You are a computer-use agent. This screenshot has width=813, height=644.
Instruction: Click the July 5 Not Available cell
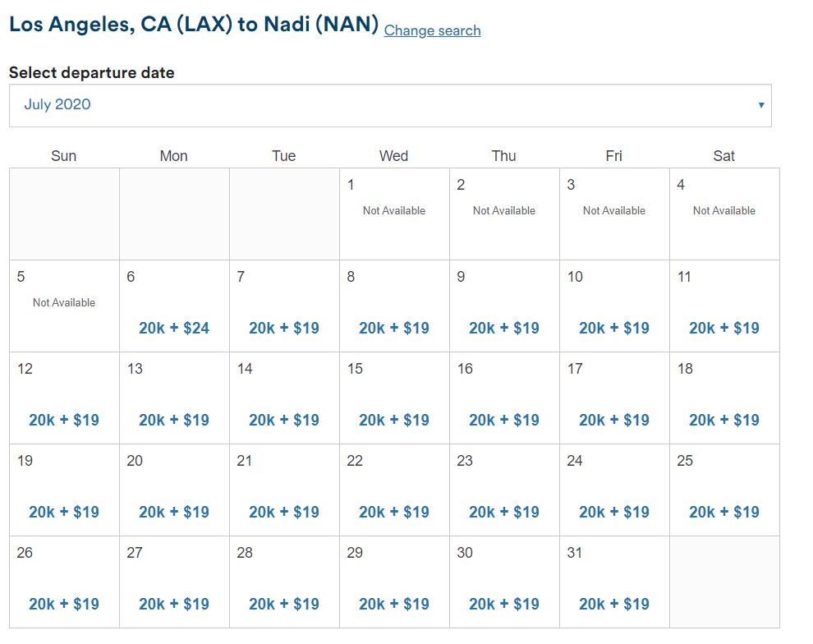[64, 303]
